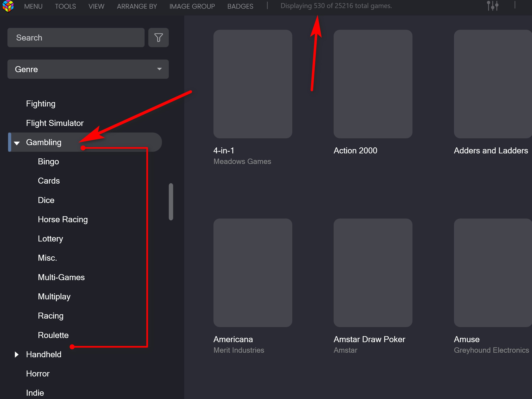Click the LaunchBox cube logo icon
The height and width of the screenshot is (399, 532).
pos(8,6)
